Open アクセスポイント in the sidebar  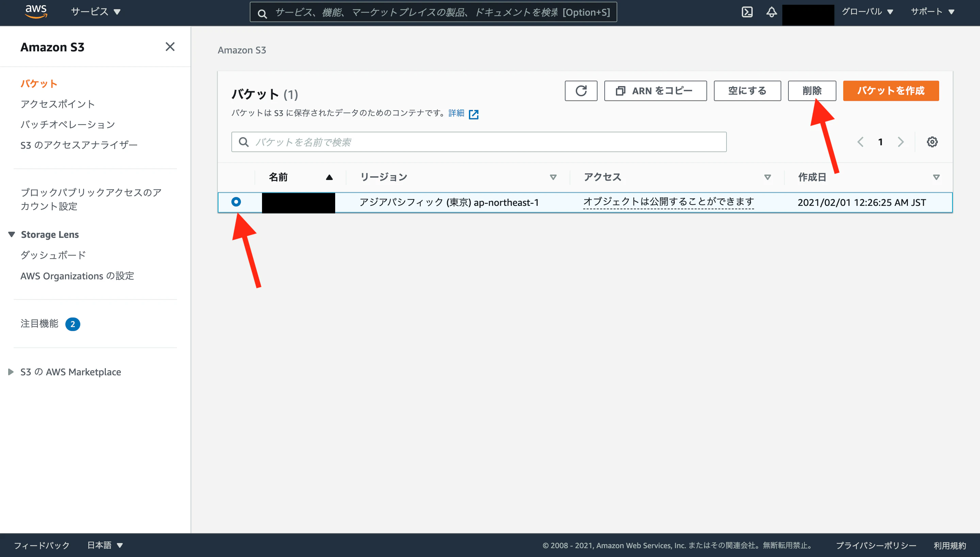point(58,104)
